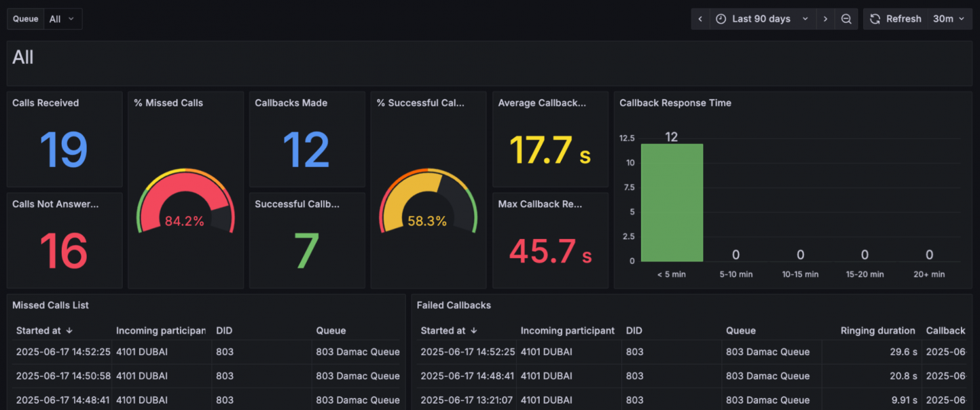Open the Missed Calls List panel title
This screenshot has width=980, height=410.
click(x=50, y=305)
